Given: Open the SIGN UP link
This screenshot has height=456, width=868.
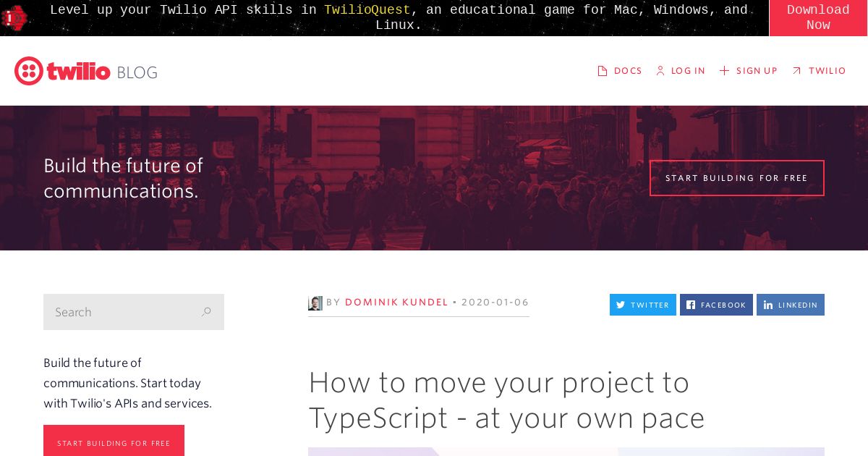Looking at the screenshot, I should coord(757,71).
